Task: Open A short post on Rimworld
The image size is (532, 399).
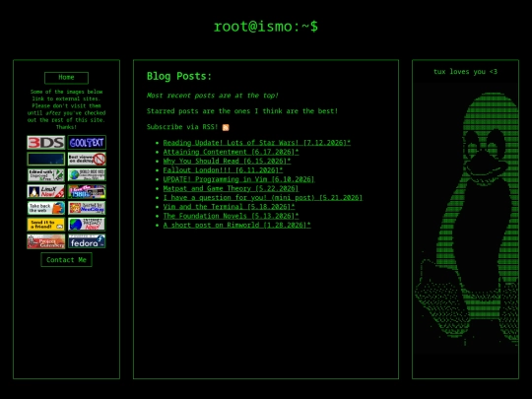Action: click(236, 225)
